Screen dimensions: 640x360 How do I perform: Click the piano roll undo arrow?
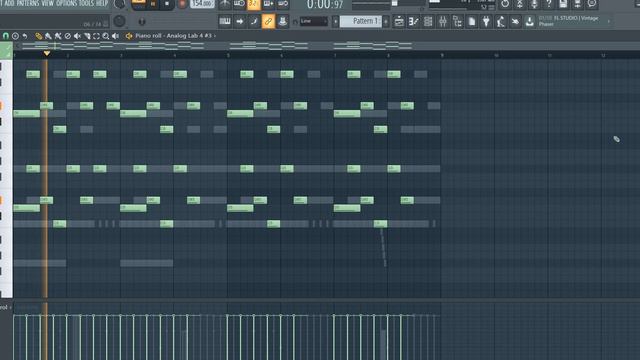(25, 36)
